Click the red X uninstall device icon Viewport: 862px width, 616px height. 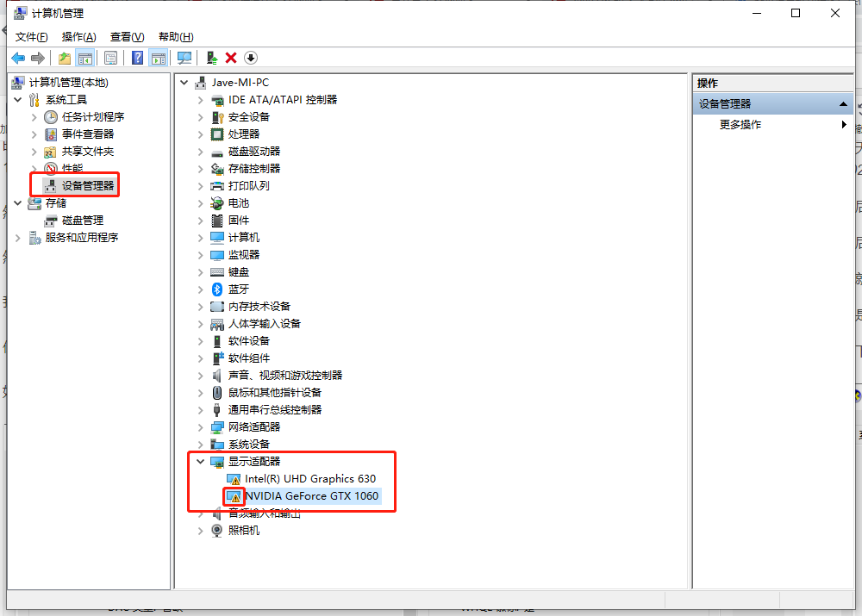[x=231, y=58]
